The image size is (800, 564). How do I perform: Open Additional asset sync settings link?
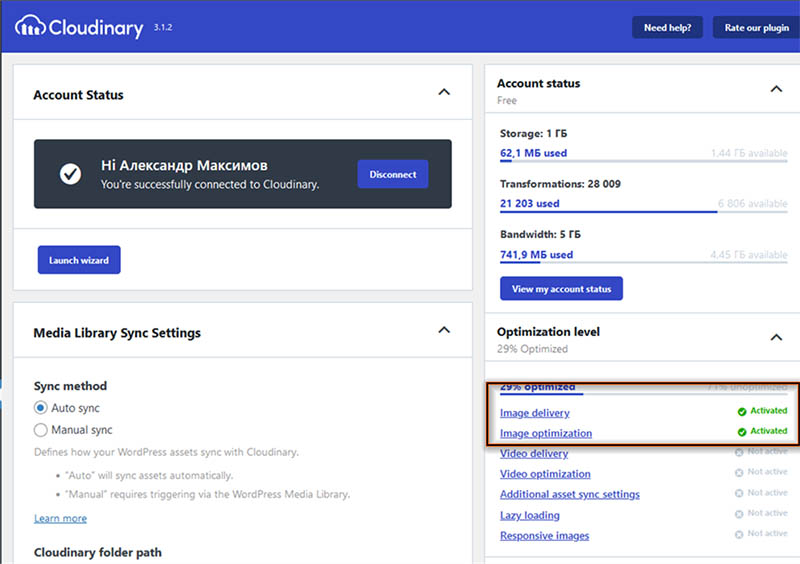[569, 494]
